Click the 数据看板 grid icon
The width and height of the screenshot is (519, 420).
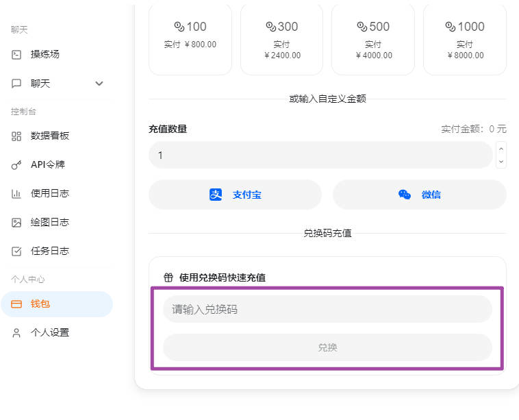click(16, 136)
